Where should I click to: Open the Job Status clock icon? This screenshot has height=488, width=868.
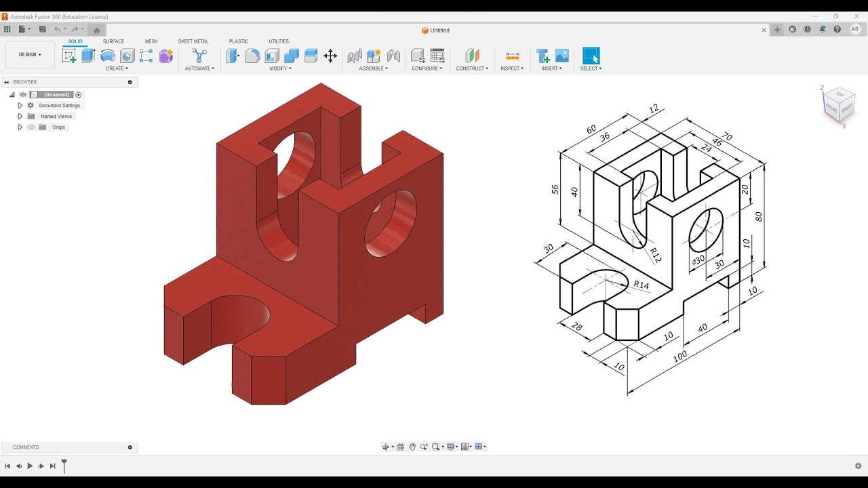[807, 29]
